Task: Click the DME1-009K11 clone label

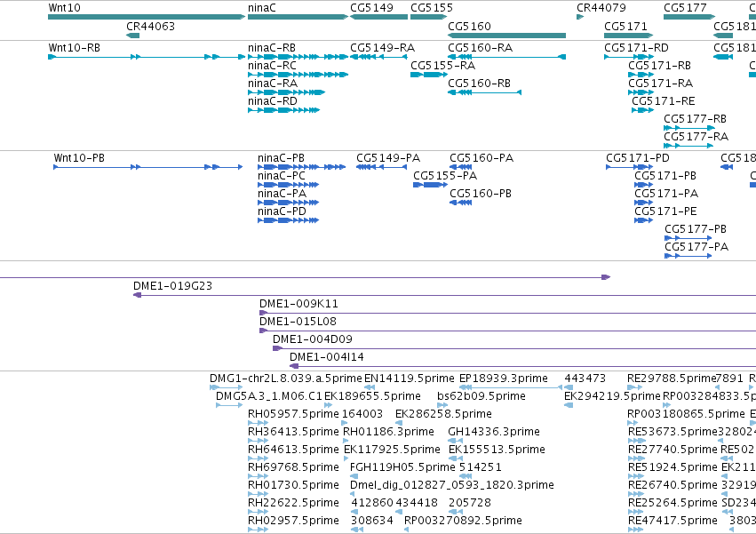Action: (x=298, y=303)
